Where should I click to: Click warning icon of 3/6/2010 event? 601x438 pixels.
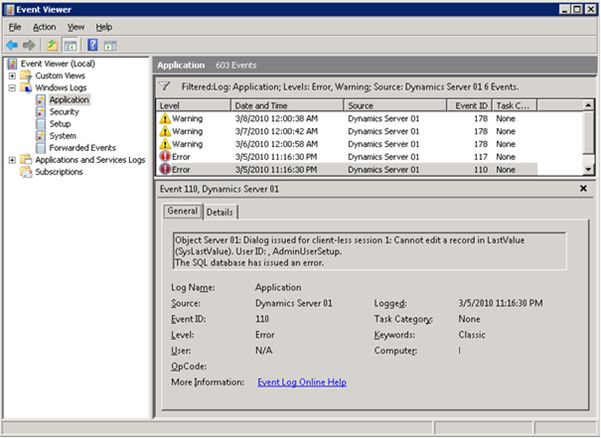coord(165,144)
